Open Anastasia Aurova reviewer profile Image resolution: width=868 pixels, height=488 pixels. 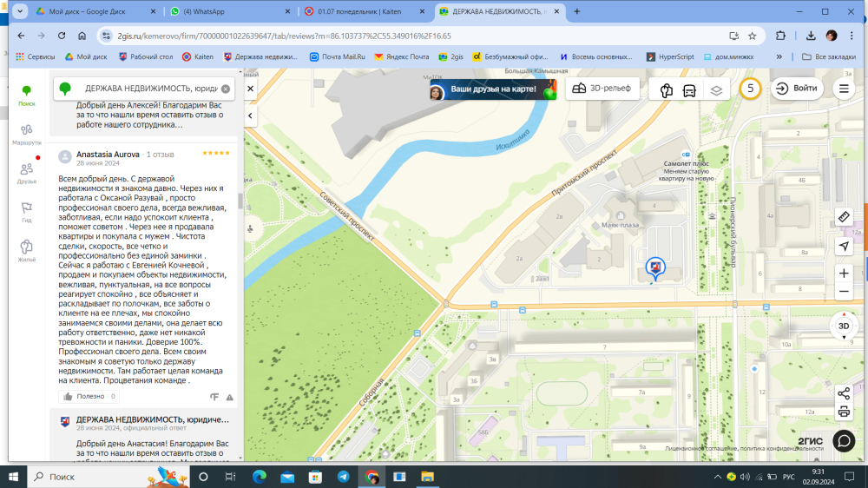pyautogui.click(x=108, y=155)
